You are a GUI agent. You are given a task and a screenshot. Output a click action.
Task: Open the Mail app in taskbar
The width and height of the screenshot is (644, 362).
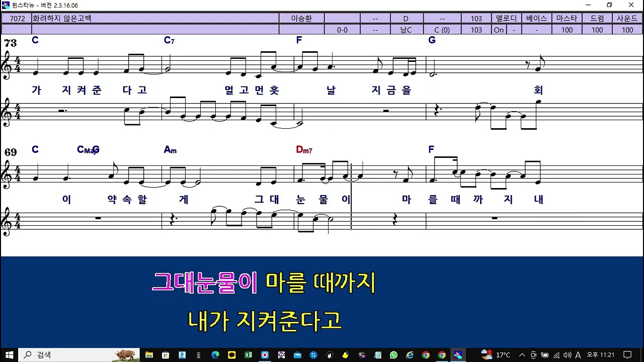pyautogui.click(x=298, y=354)
